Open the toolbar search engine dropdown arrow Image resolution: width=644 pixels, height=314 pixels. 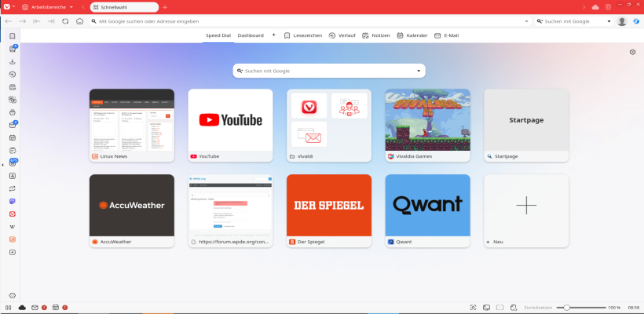click(609, 21)
